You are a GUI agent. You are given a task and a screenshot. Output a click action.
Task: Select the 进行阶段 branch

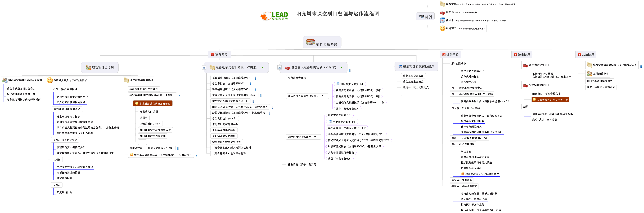tap(451, 55)
